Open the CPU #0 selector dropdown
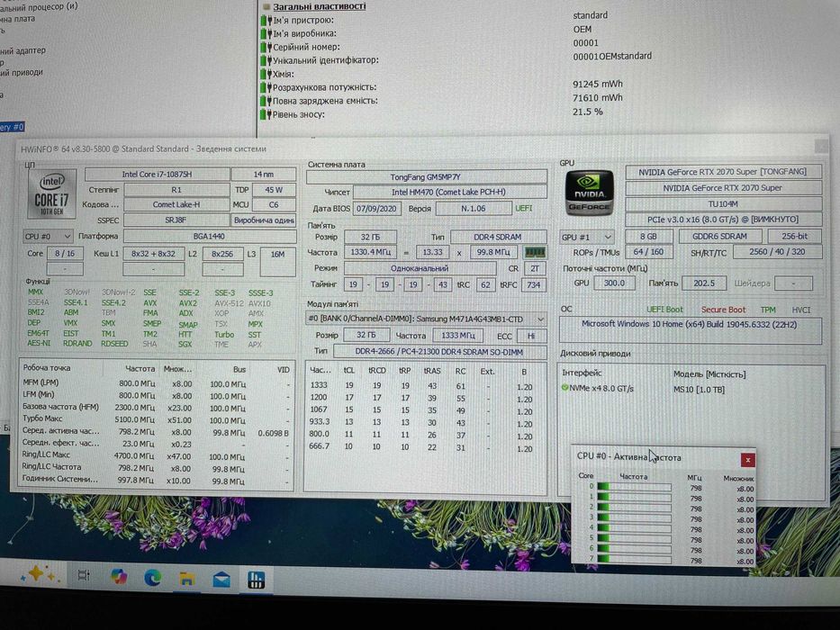The height and width of the screenshot is (630, 840). click(49, 236)
